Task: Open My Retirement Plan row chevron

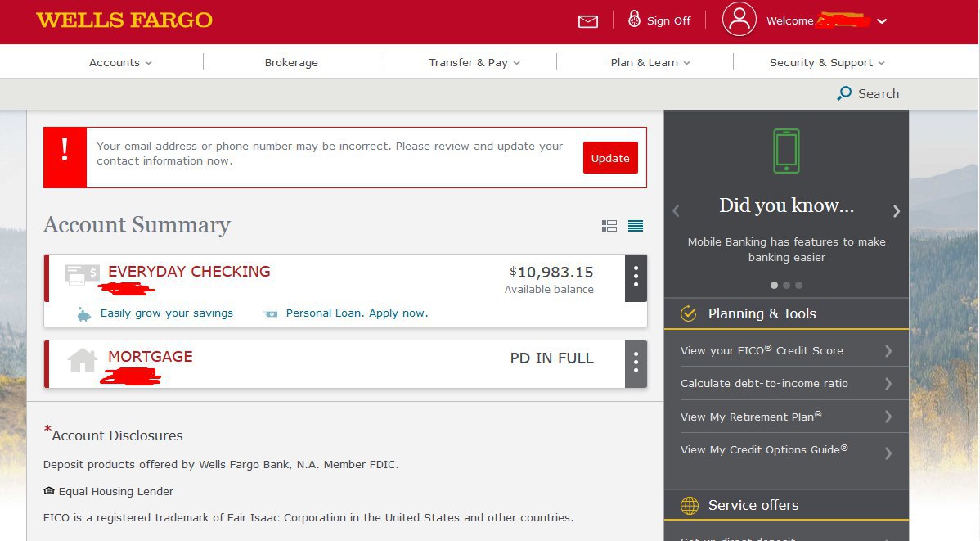Action: [888, 417]
